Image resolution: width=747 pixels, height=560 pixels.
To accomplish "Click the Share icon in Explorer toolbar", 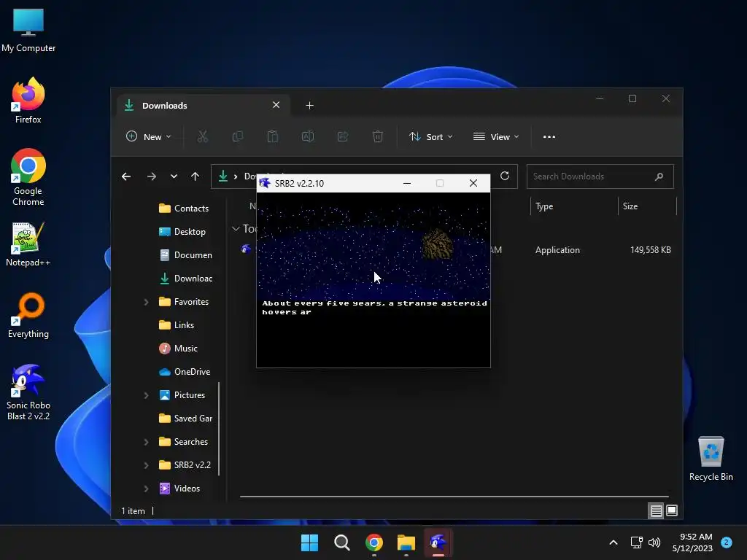I will pyautogui.click(x=343, y=136).
